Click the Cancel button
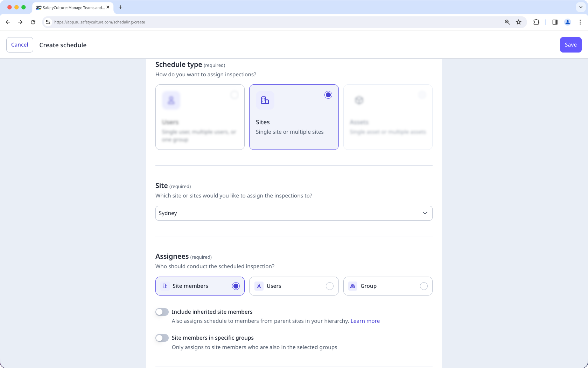 click(20, 45)
